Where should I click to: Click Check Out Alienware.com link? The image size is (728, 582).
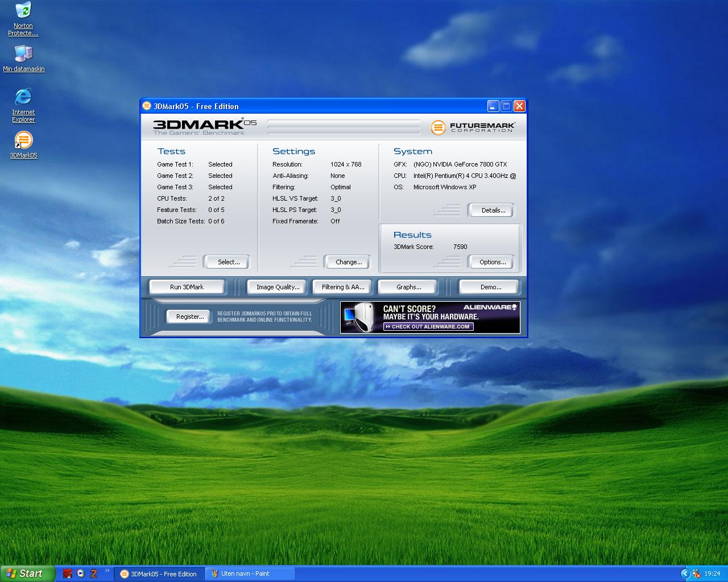tap(428, 327)
